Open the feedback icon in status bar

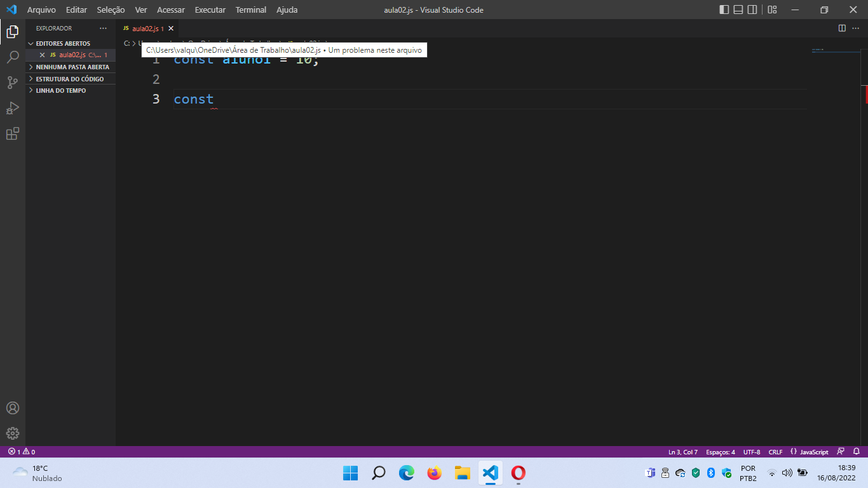pos(841,452)
